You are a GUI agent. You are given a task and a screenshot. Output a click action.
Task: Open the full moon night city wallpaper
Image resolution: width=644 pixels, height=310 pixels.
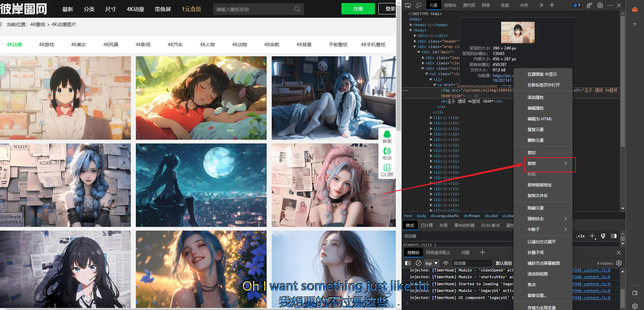tap(201, 185)
